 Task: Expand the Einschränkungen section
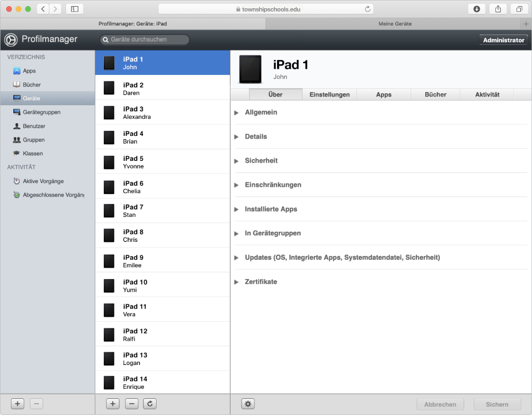tap(237, 185)
